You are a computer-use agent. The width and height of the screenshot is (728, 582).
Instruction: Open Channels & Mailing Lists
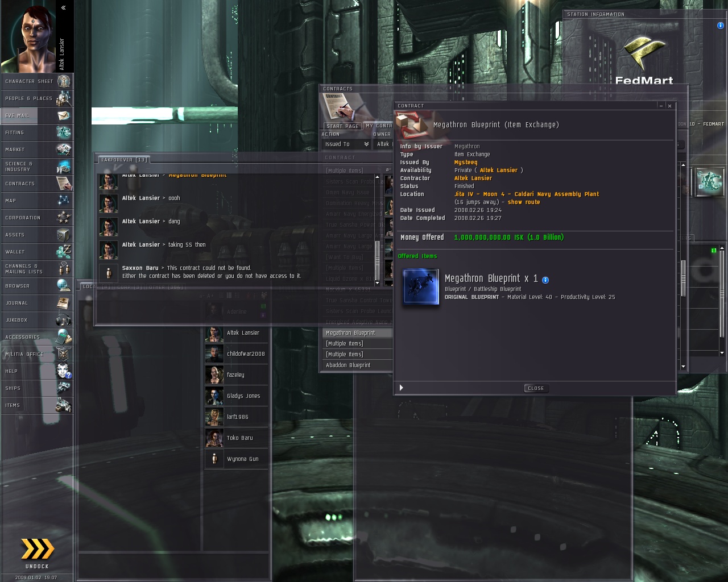pos(37,269)
